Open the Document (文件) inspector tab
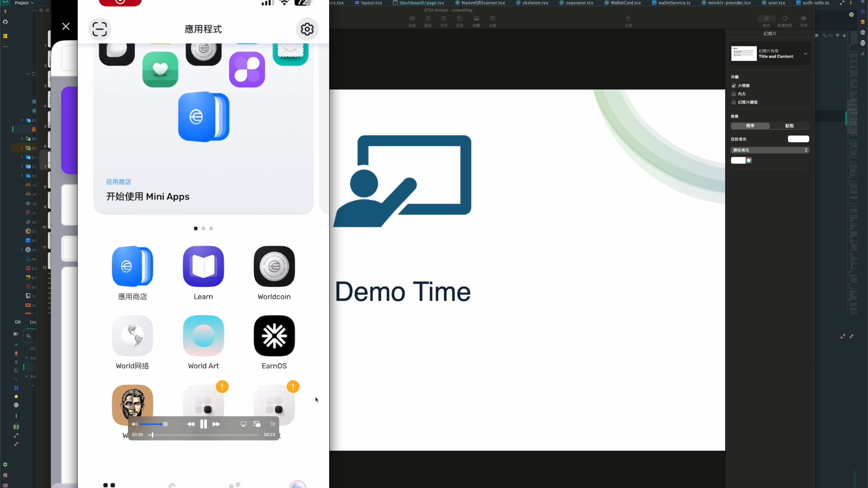868x488 pixels. (x=803, y=21)
